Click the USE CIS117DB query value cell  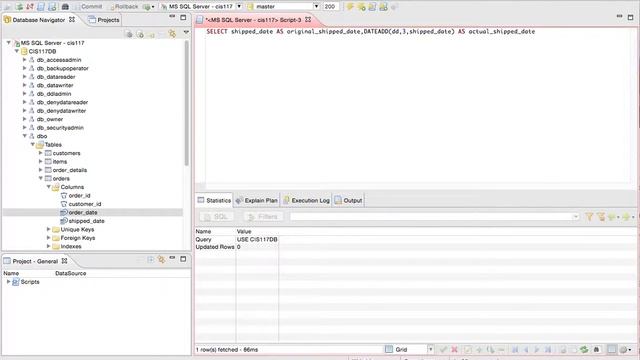coord(257,240)
